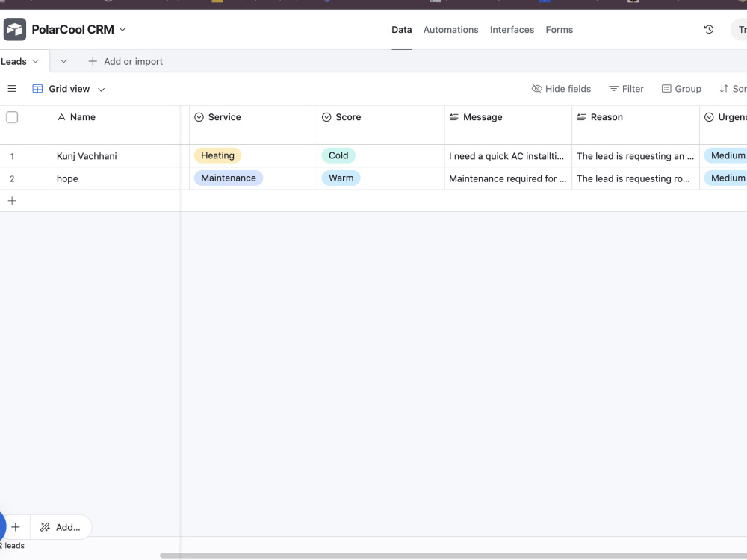
Task: Click the Medium urgency tag for Kunj Vachhani
Action: 726,155
